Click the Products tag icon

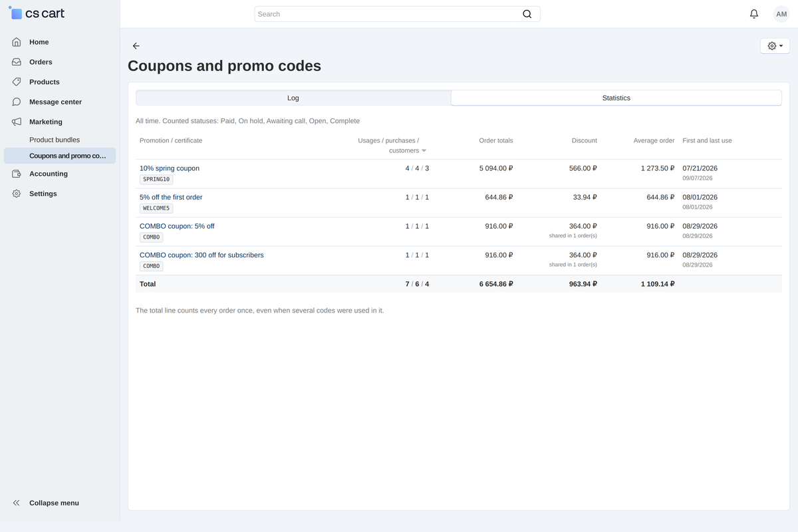(17, 82)
